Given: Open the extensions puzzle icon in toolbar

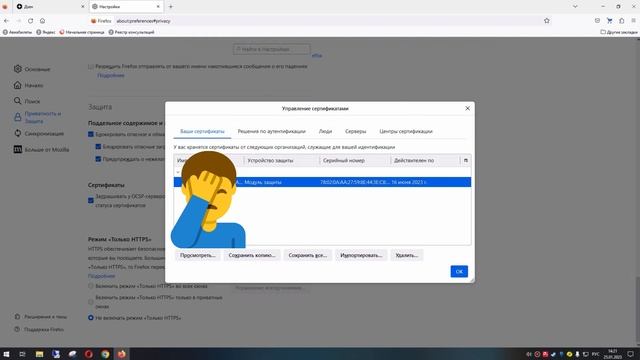Looking at the screenshot, I should pos(622,21).
